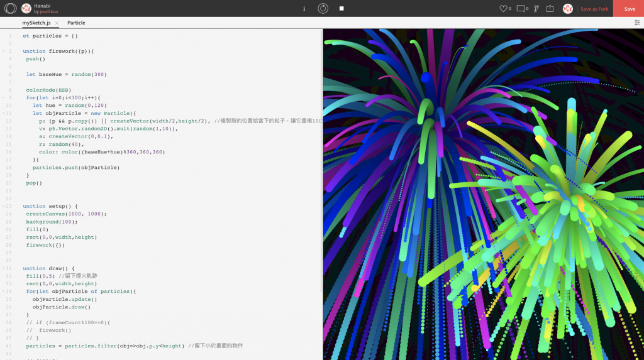The height and width of the screenshot is (360, 644).
Task: Fold the draw function at line 31
Action: 4,268
